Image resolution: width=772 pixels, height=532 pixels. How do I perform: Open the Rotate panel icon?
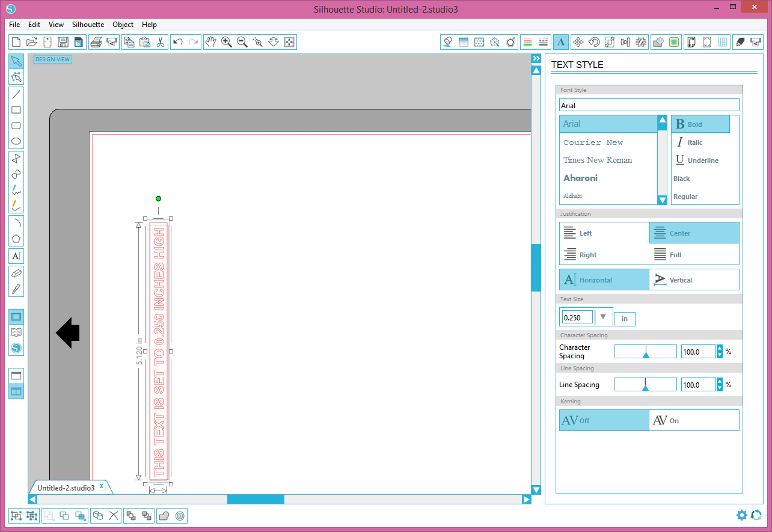click(x=593, y=42)
